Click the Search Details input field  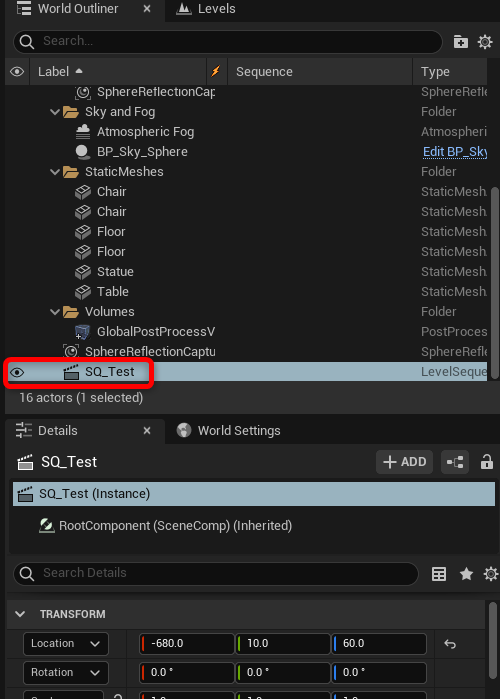click(216, 574)
